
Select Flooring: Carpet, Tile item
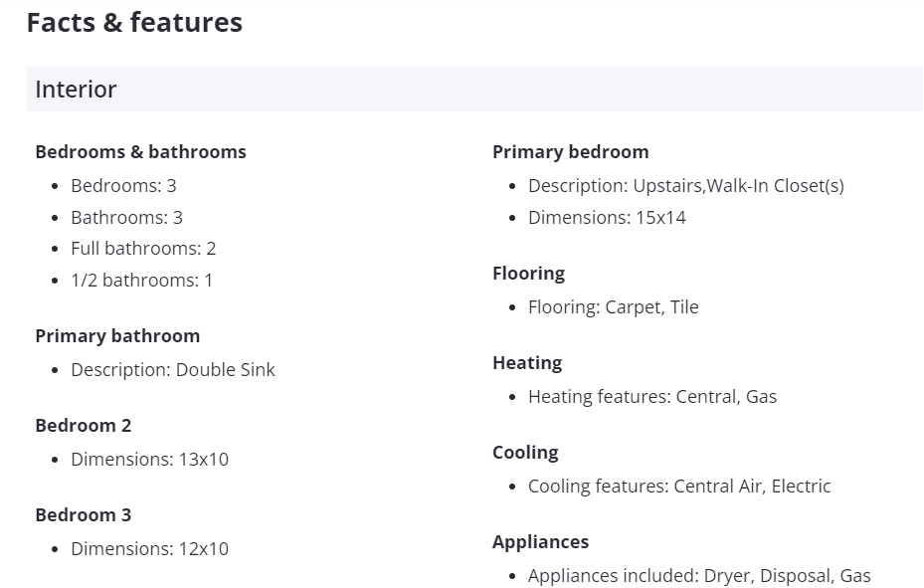(x=614, y=307)
